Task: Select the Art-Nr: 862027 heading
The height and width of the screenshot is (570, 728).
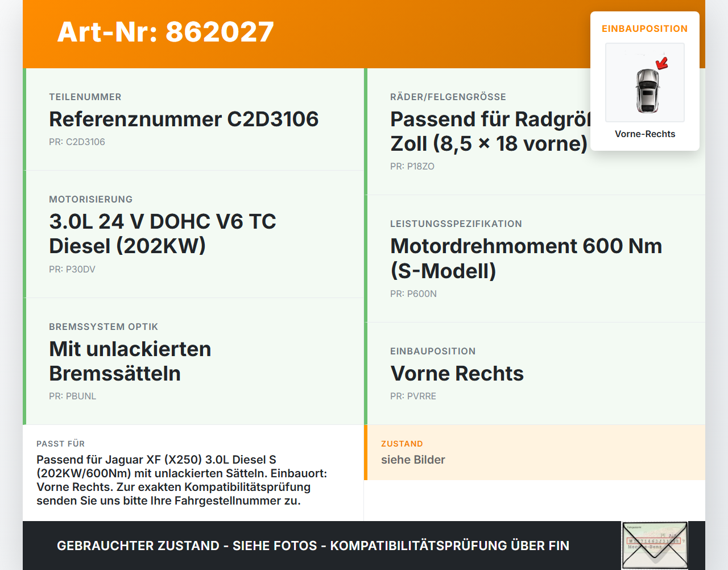Action: 166,32
